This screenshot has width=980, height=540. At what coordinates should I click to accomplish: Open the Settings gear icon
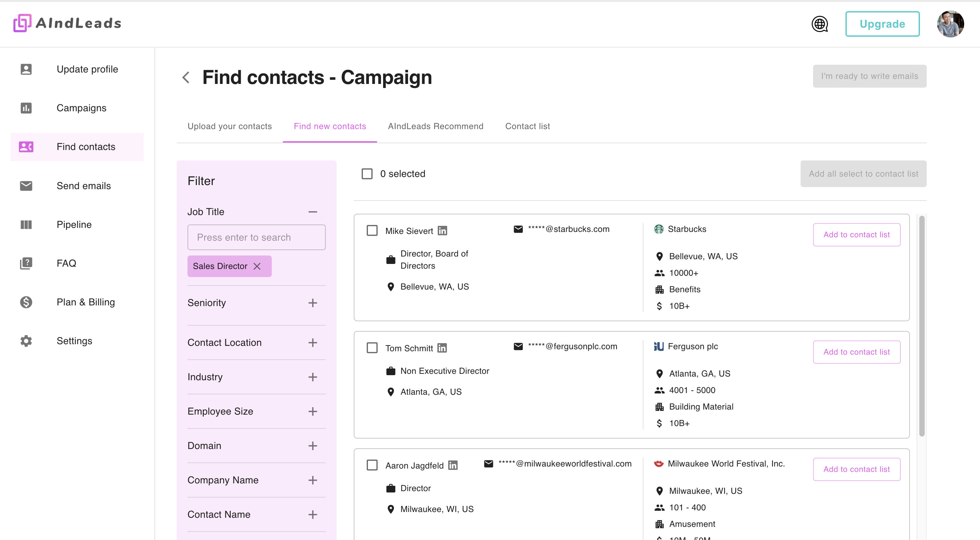(26, 341)
